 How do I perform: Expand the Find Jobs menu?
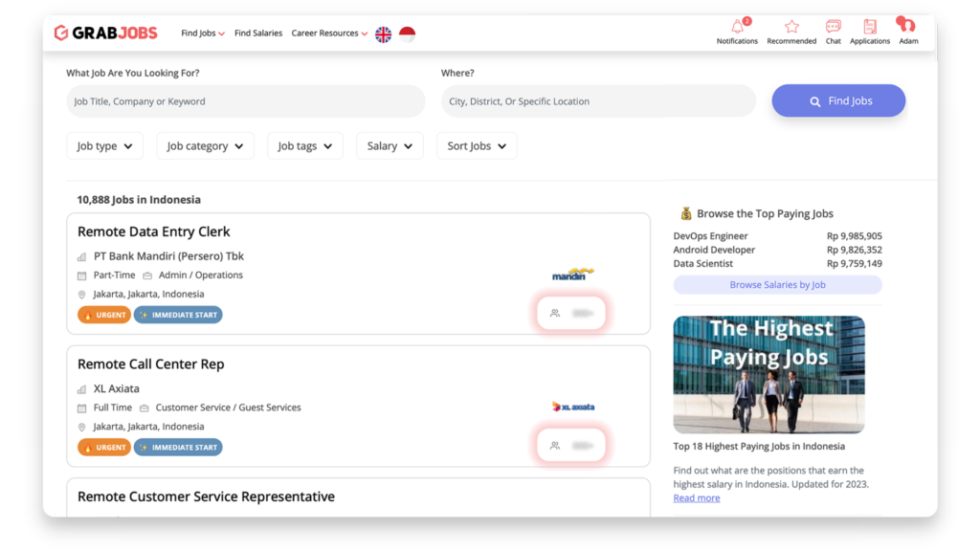coord(203,33)
